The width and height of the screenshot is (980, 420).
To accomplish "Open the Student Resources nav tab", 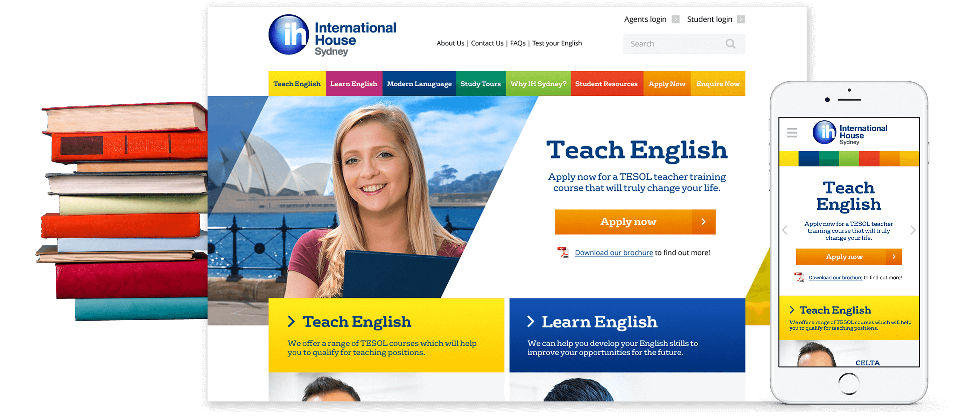I will tap(607, 84).
